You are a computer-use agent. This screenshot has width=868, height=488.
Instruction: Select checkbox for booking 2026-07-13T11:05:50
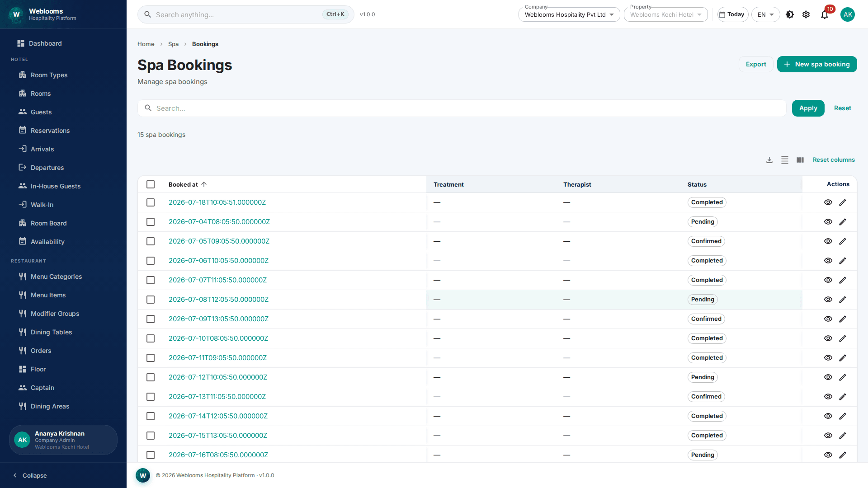151,397
